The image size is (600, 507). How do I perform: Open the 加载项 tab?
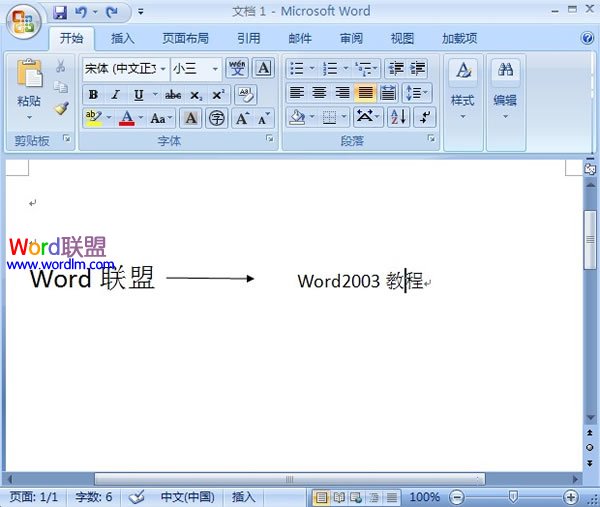(460, 38)
